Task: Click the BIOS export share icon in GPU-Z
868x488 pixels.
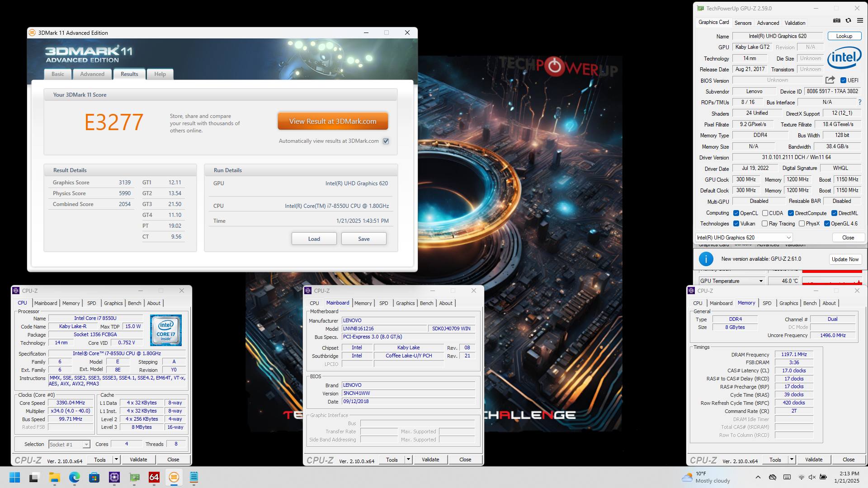Action: point(830,80)
